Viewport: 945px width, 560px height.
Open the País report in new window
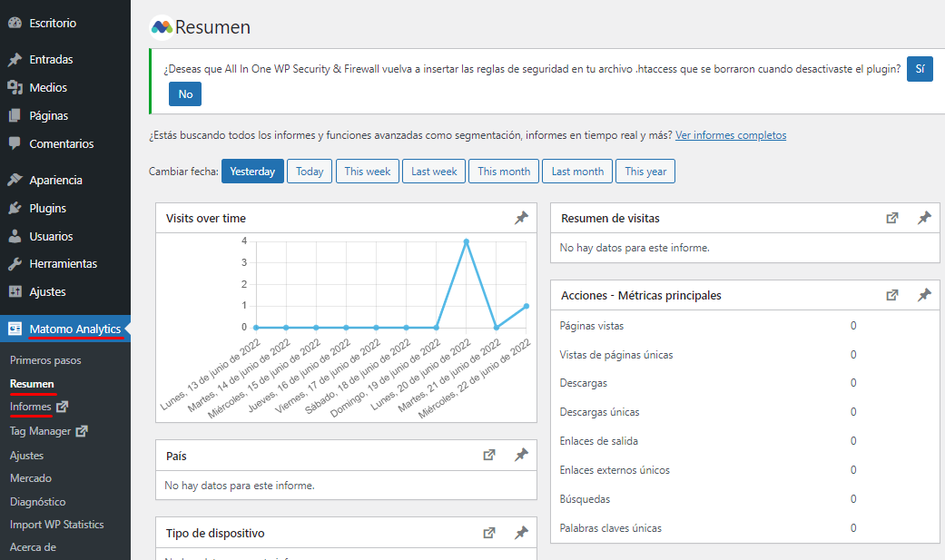489,455
